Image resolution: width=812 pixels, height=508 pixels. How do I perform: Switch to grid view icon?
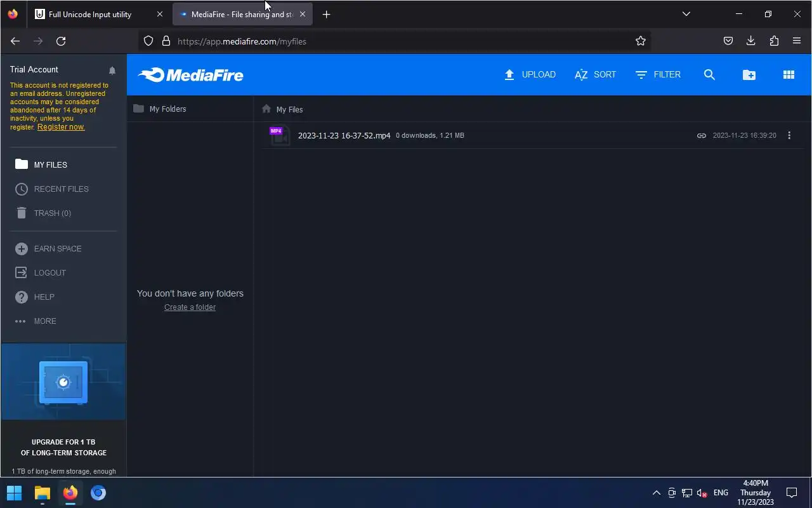tap(789, 74)
